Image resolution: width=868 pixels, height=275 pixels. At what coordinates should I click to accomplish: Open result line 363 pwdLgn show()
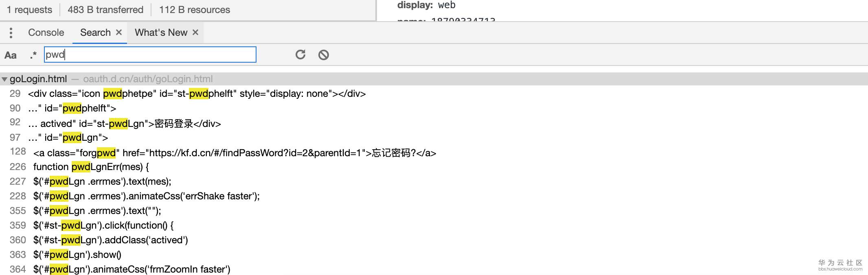tap(77, 255)
